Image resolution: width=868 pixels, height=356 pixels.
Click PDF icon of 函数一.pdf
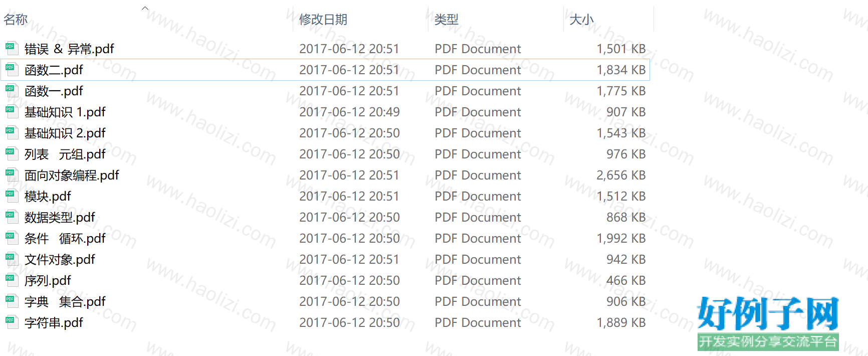[12, 91]
